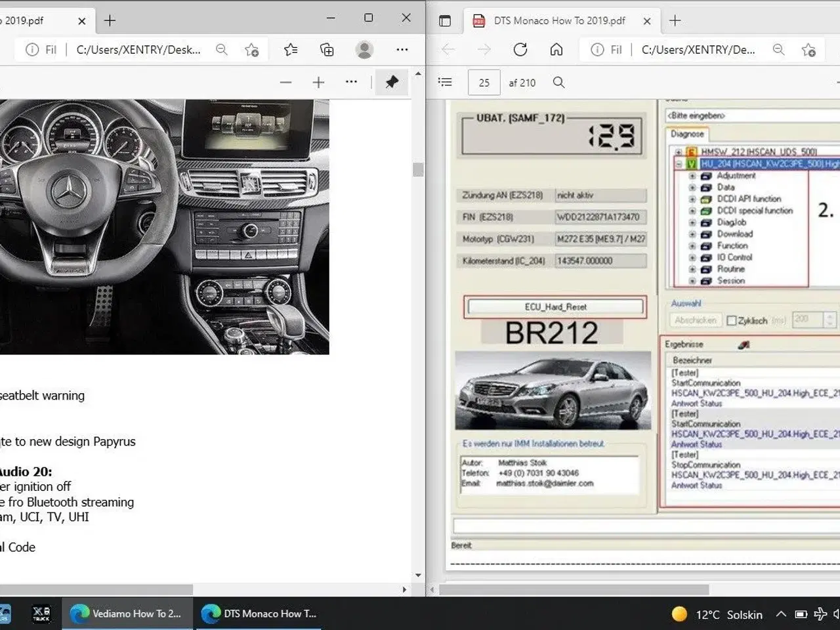Expand the DCDI special function node
This screenshot has width=840, height=630.
coord(692,211)
